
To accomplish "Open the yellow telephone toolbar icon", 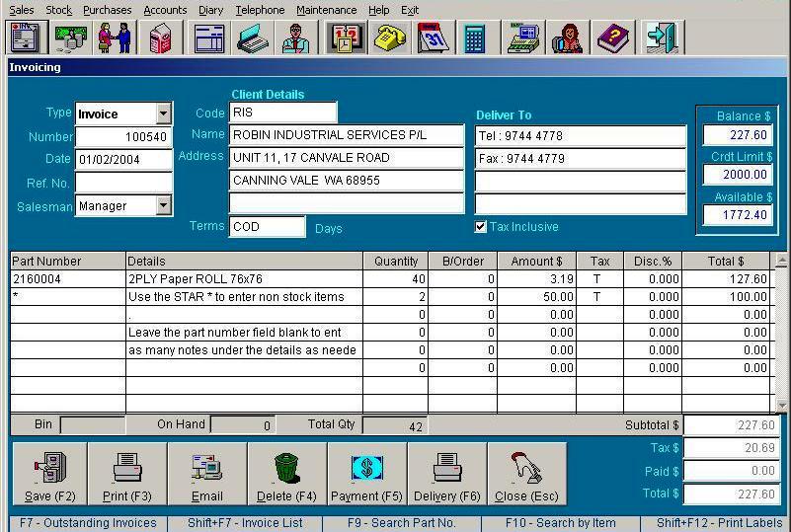I will [x=390, y=38].
